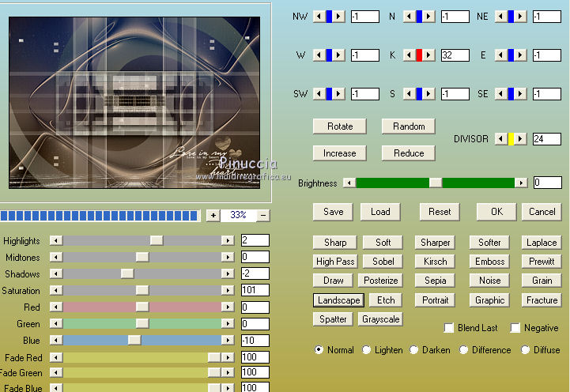Apply the Landscape preset
The height and width of the screenshot is (392, 570).
pos(339,300)
